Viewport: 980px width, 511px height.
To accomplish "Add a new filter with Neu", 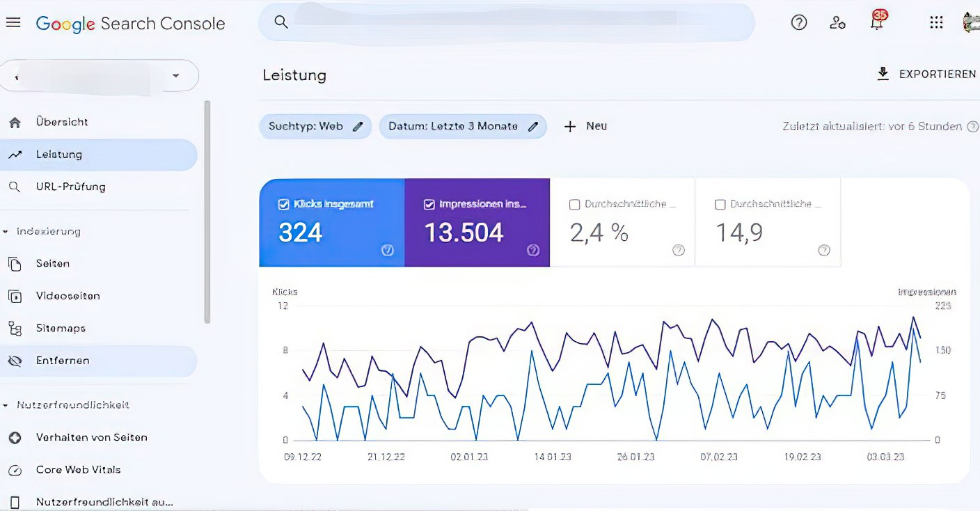I will click(585, 126).
